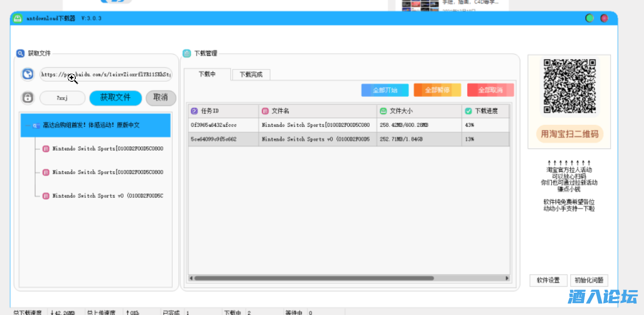Image resolution: width=644 pixels, height=315 pixels.
Task: Click the padlock icon beside password field
Action: (28, 97)
